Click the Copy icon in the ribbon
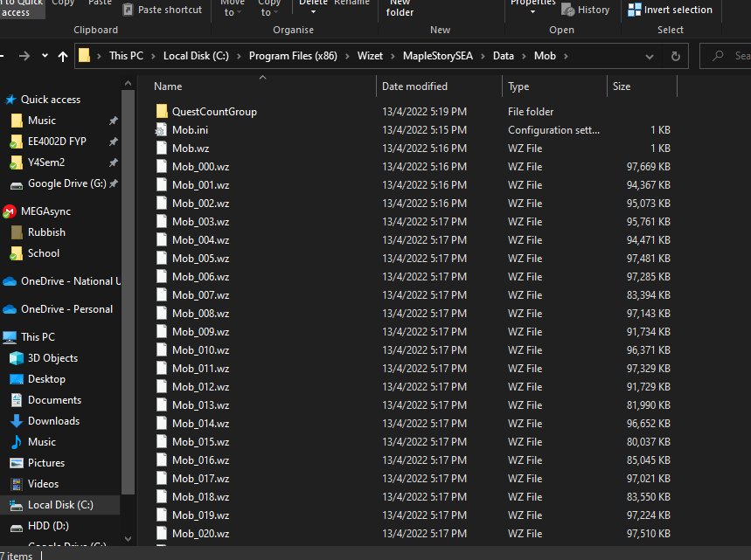Image resolution: width=751 pixels, height=560 pixels. click(62, 3)
